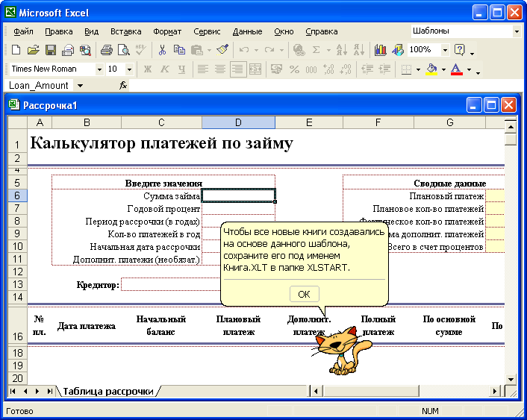Open Print Preview icon
The image size is (527, 420).
(x=124, y=50)
